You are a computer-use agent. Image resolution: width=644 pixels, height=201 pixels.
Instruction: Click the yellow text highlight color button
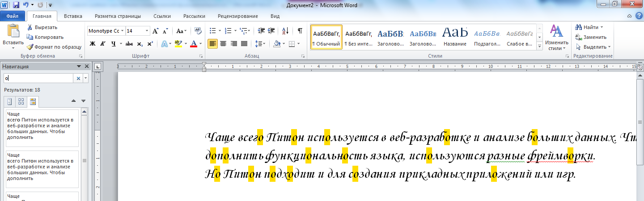tap(178, 44)
